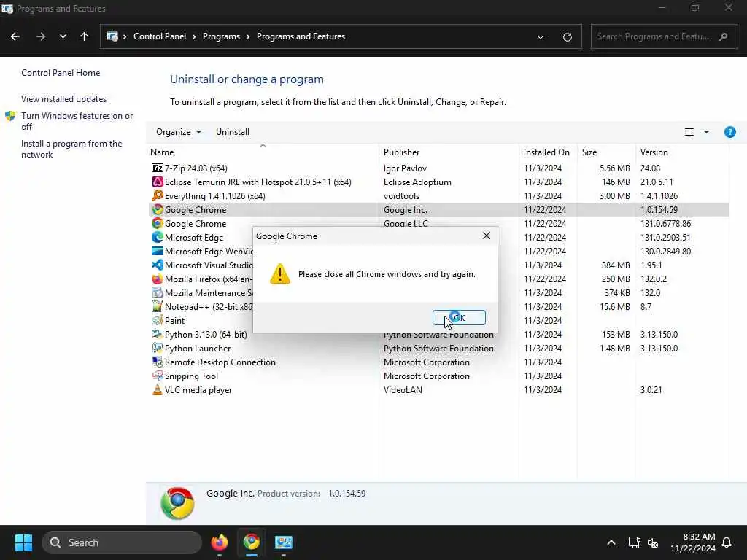Screen dimensions: 747x560
Task: Click the Notepad++ program icon
Action: click(x=158, y=306)
